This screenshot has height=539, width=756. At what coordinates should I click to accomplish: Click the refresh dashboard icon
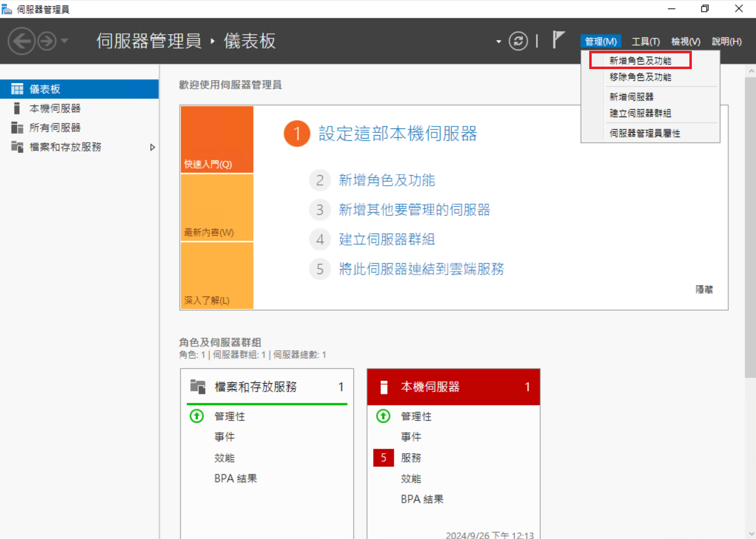tap(518, 41)
